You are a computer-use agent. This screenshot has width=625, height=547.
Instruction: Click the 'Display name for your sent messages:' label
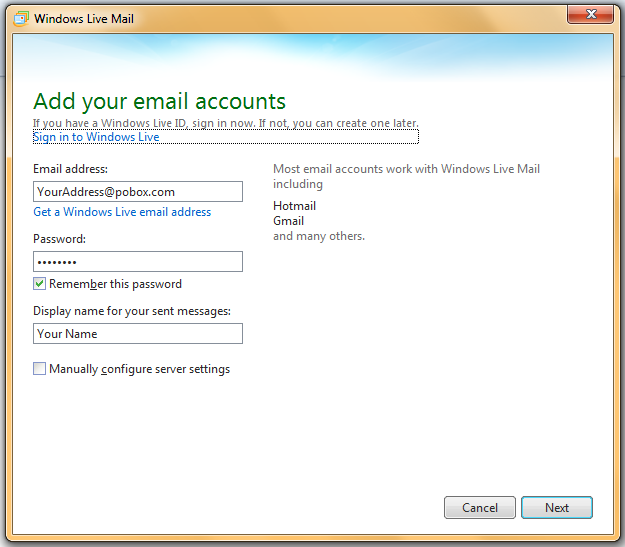[x=132, y=311]
